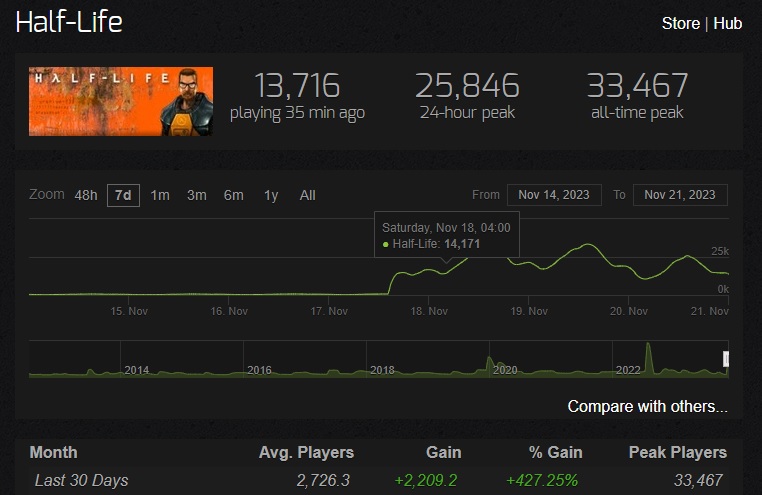Click Compare with others link
This screenshot has width=762, height=495.
point(647,406)
